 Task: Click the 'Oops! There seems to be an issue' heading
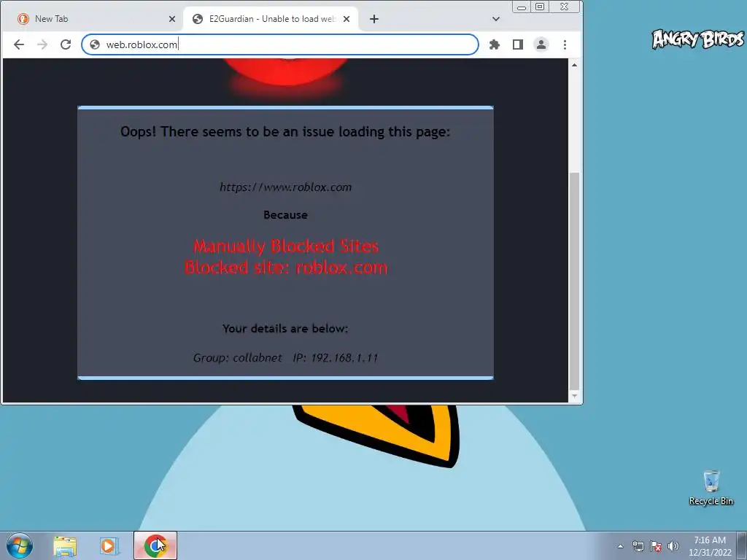[x=285, y=132]
